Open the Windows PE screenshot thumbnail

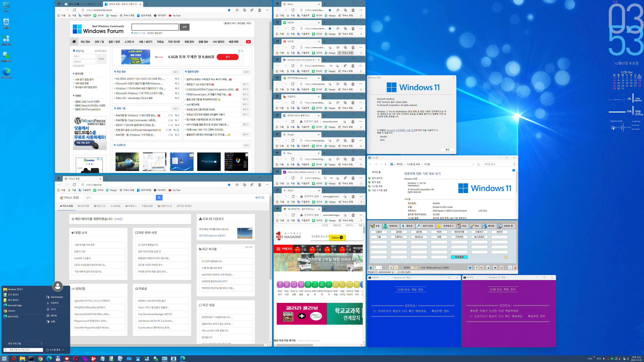[x=209, y=162]
